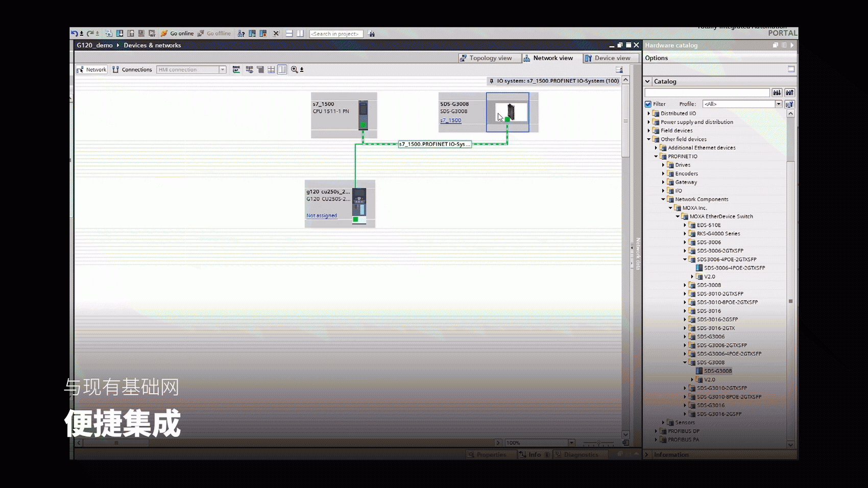Image resolution: width=868 pixels, height=488 pixels.
Task: Click the catalog search downward icon
Action: (x=777, y=93)
